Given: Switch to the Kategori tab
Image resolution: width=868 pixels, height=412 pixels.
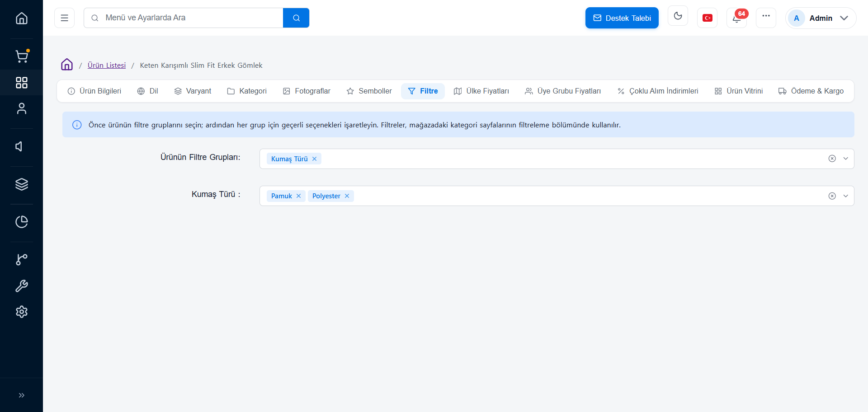Looking at the screenshot, I should click(247, 91).
